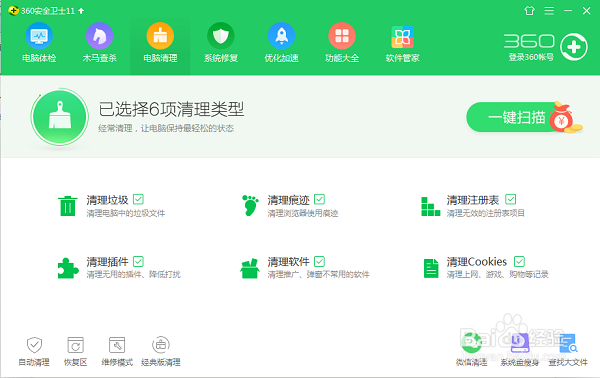Open the 优化加速 rocket icon
600x378 pixels.
coord(281,36)
